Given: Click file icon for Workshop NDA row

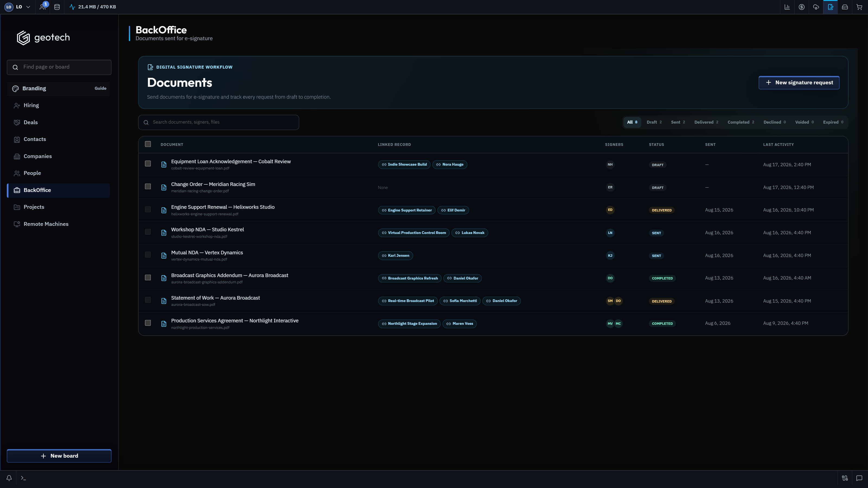Looking at the screenshot, I should 164,233.
